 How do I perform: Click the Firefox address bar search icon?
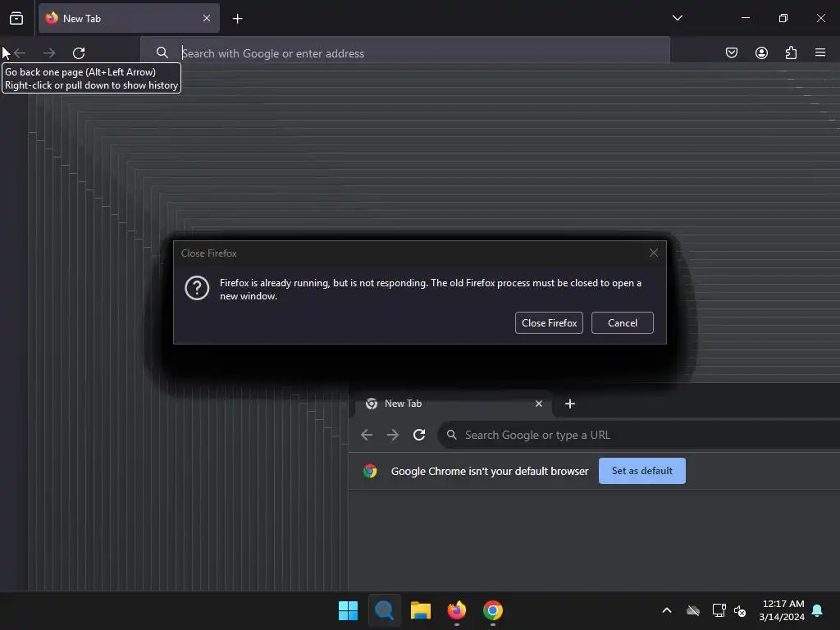click(162, 52)
